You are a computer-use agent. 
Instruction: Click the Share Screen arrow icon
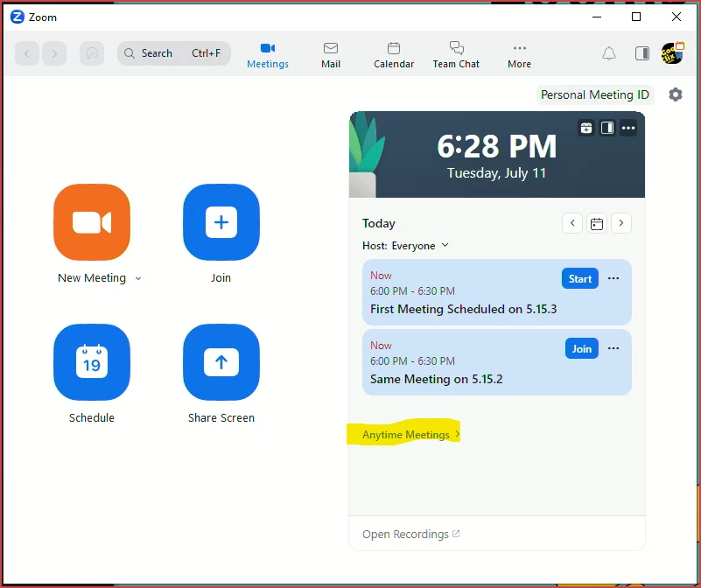tap(221, 362)
